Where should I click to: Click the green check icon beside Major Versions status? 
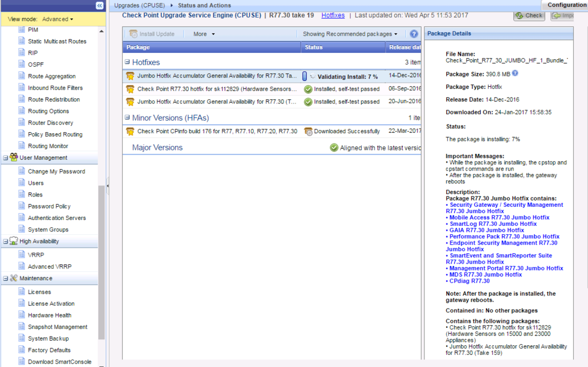(x=334, y=148)
